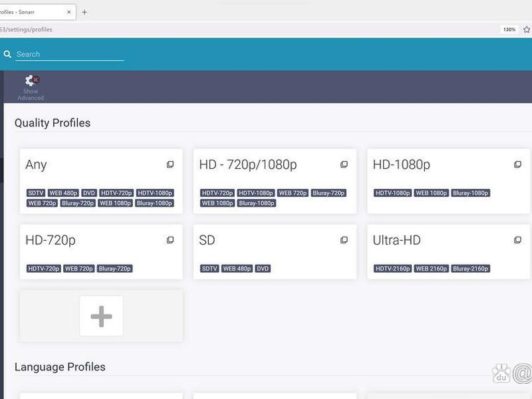Add a new quality profile
The width and height of the screenshot is (532, 399).
[102, 317]
